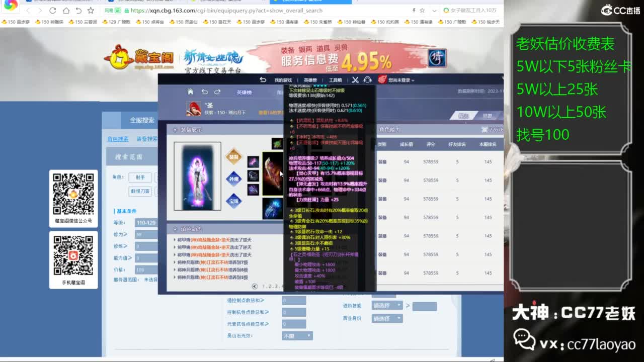Click the crossed-swords icon in top bar
This screenshot has width=644, height=362.
pyautogui.click(x=355, y=80)
